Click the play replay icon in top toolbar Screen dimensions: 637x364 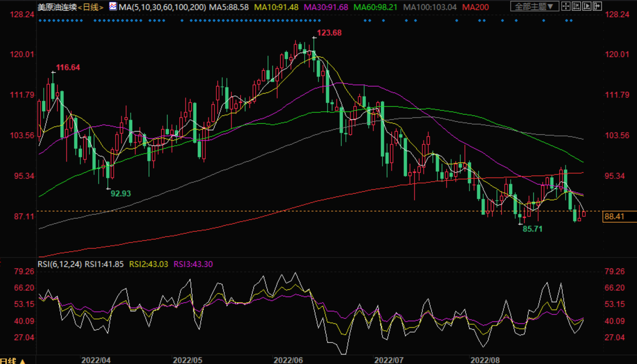(587, 6)
